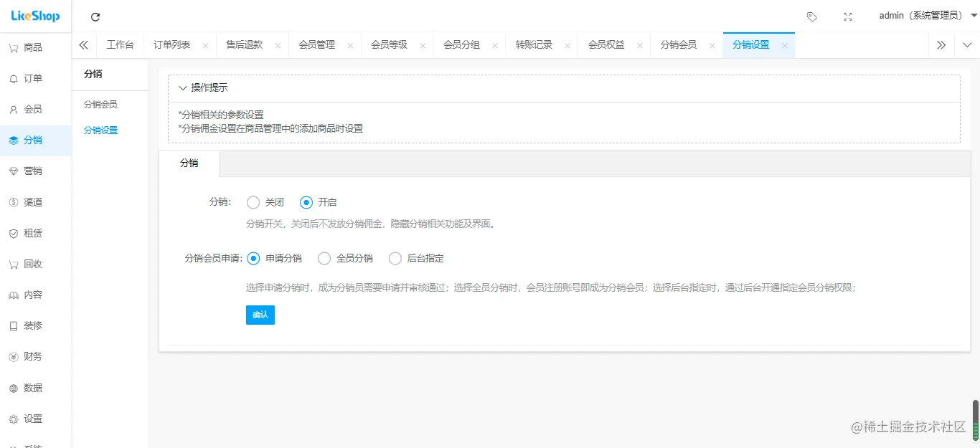Open 商品 in the sidebar
Viewport: 980px width, 448px height.
coord(36,47)
